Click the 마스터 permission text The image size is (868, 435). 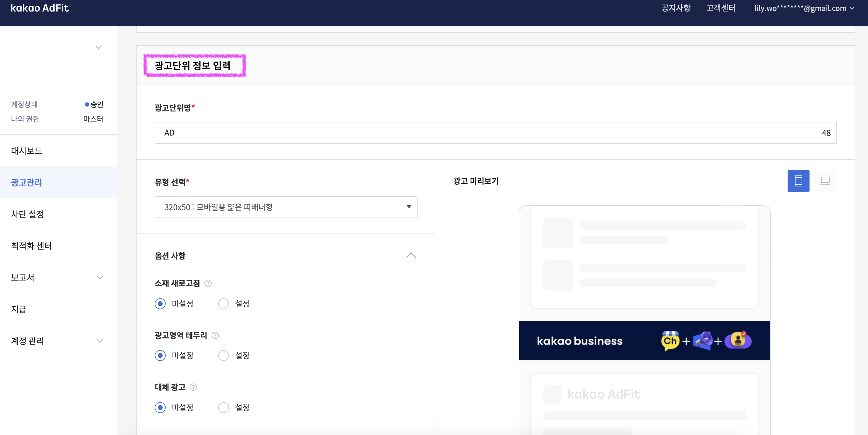[x=93, y=119]
